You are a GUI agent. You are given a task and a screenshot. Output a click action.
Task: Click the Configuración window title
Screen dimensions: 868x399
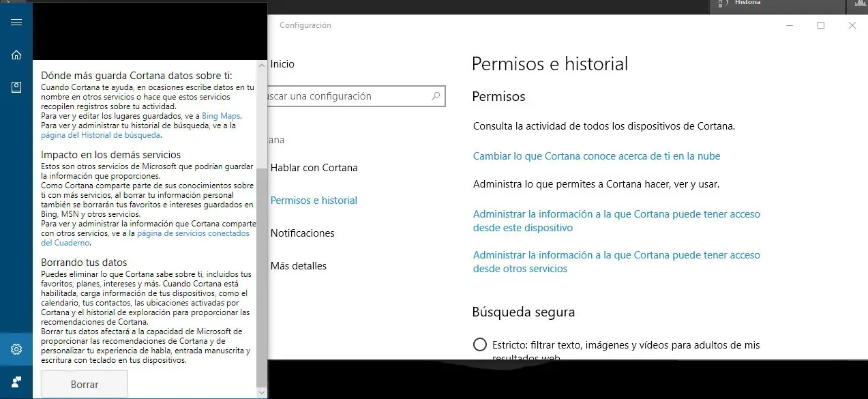(x=305, y=25)
